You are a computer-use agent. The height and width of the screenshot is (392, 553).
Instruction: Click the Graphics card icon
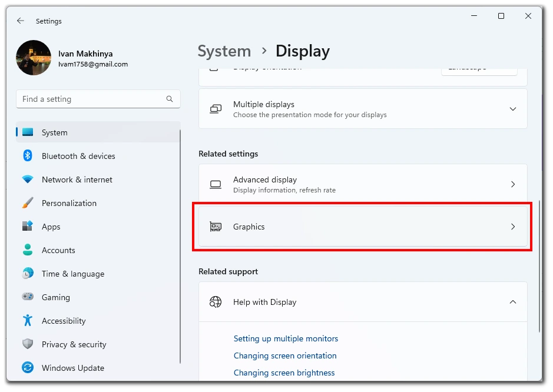(216, 227)
